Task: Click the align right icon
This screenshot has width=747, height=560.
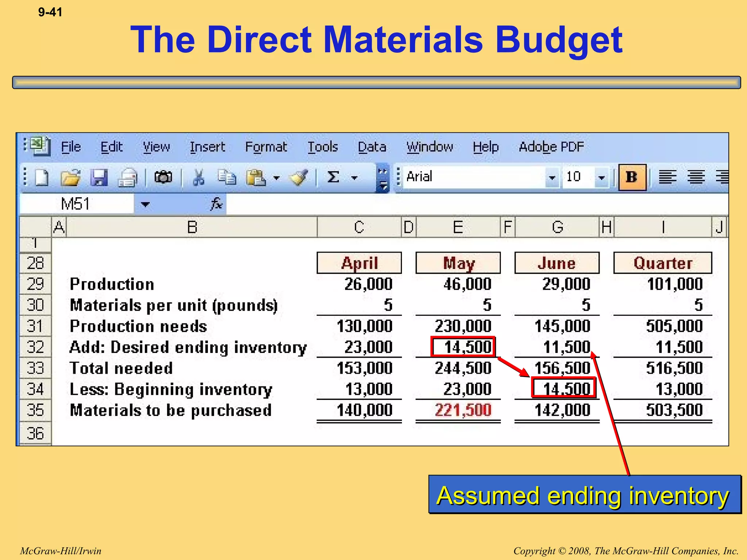Action: pyautogui.click(x=722, y=177)
